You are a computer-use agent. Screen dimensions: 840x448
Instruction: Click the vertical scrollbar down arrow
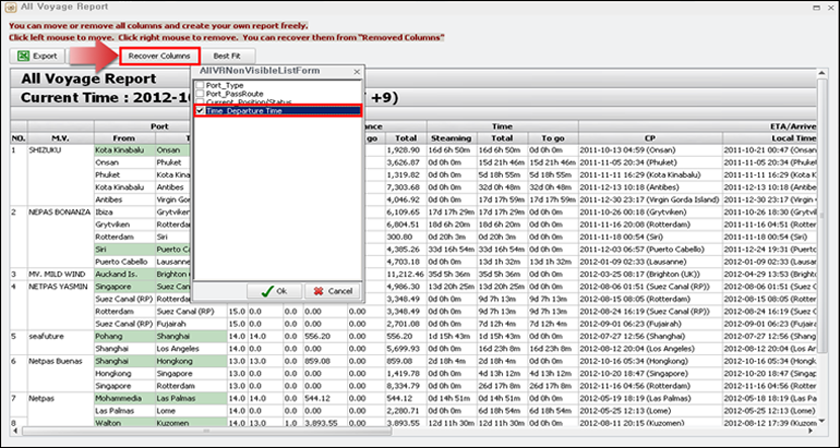(x=821, y=421)
